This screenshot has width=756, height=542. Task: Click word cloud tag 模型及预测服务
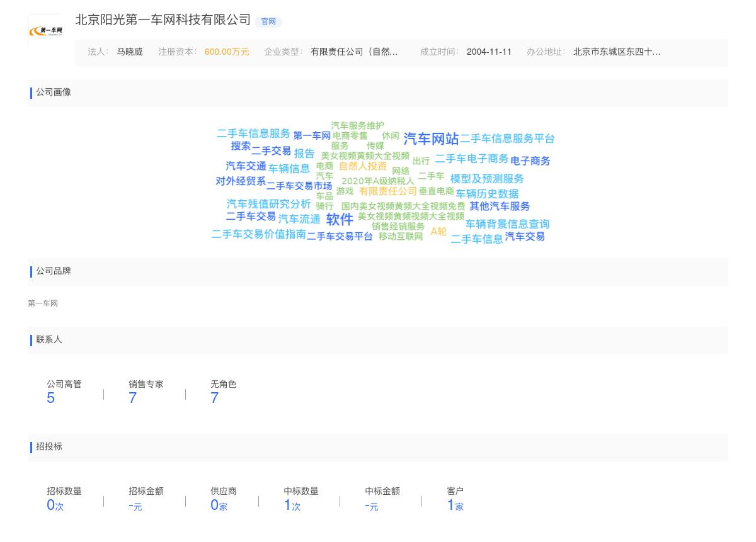click(487, 179)
